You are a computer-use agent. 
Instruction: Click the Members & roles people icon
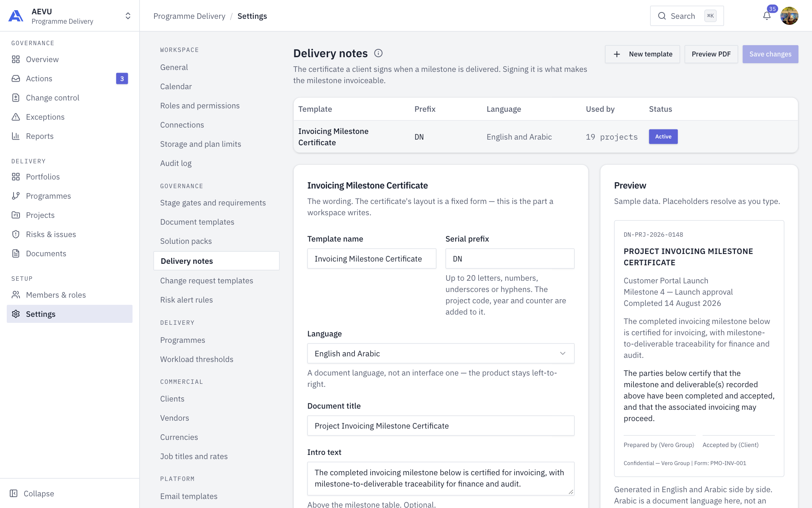16,295
